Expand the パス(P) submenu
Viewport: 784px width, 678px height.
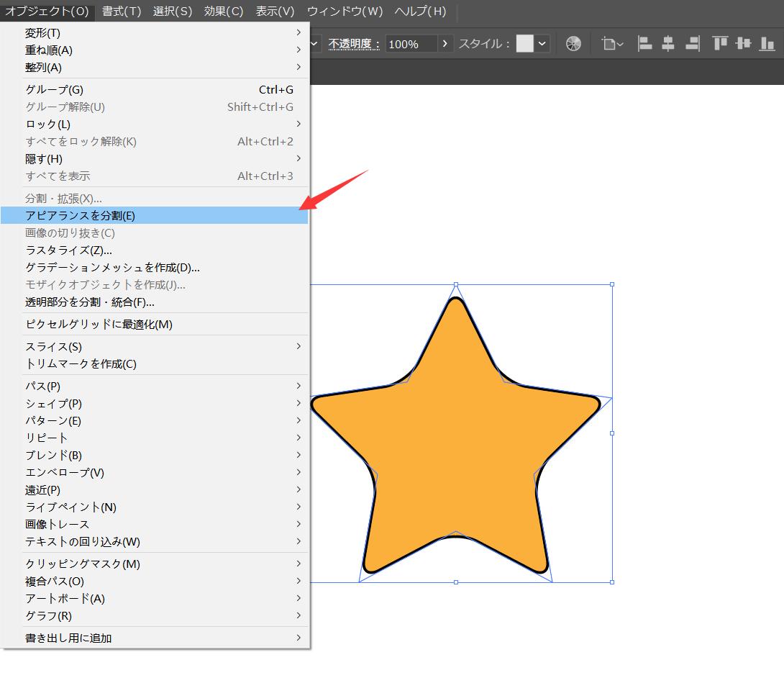[x=155, y=387]
